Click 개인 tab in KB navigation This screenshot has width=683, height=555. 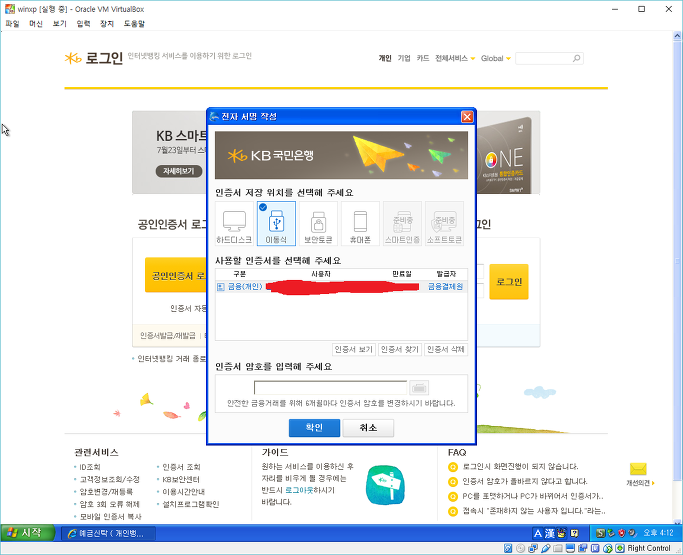tap(385, 58)
